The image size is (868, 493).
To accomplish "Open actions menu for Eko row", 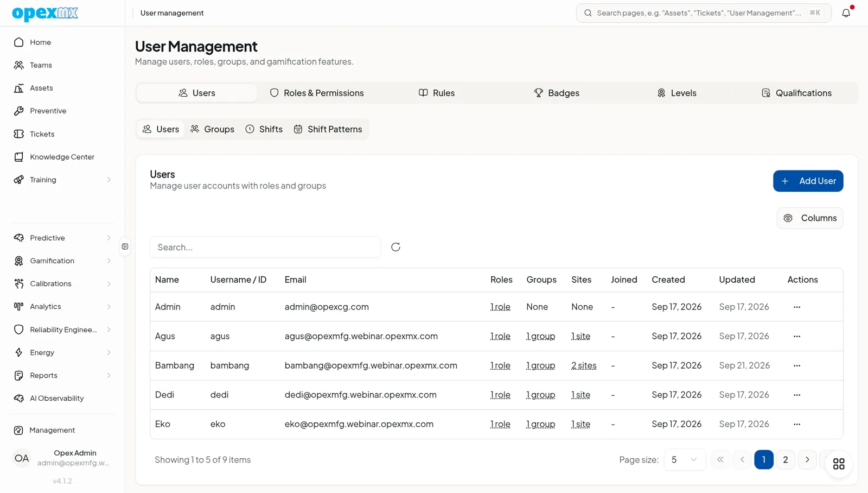I will tap(797, 425).
